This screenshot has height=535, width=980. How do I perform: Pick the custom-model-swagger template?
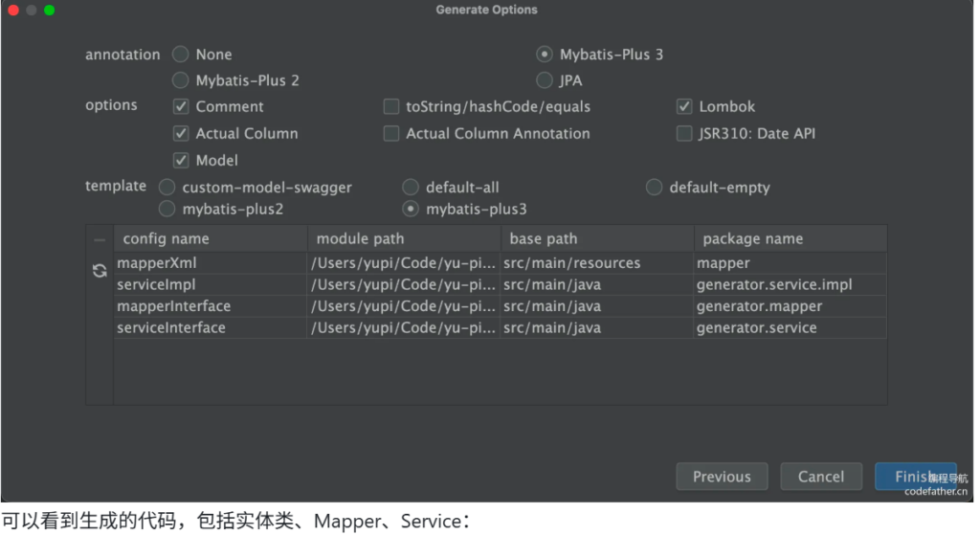click(167, 188)
